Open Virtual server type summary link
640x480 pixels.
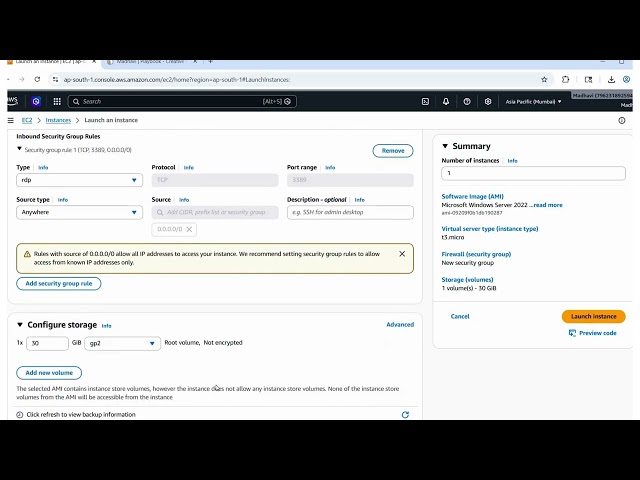click(x=490, y=229)
